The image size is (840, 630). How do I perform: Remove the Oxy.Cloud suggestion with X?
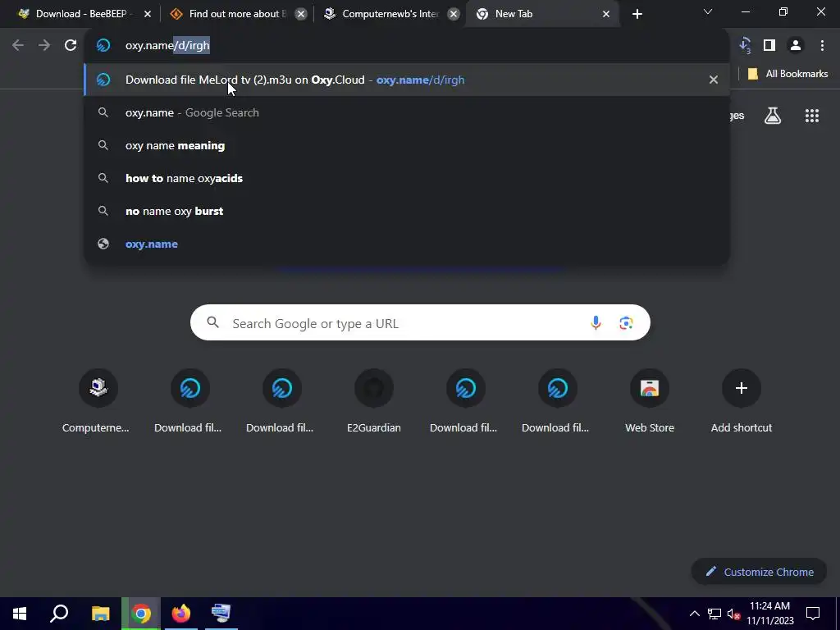coord(713,80)
